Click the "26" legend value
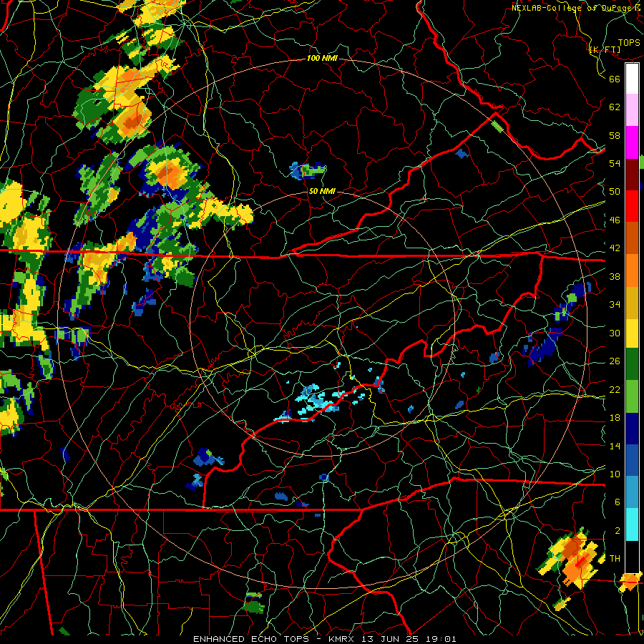 pyautogui.click(x=615, y=361)
